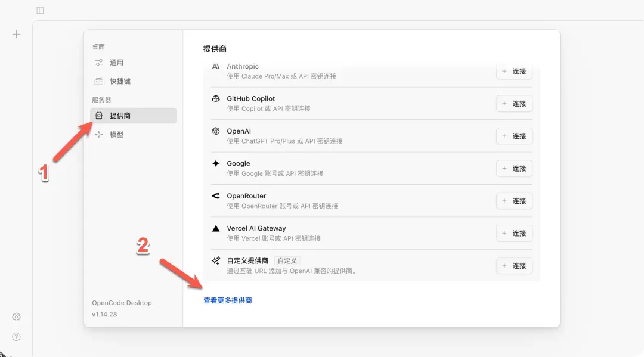The height and width of the screenshot is (357, 644).
Task: Click the Google star logo icon
Action: pos(216,163)
